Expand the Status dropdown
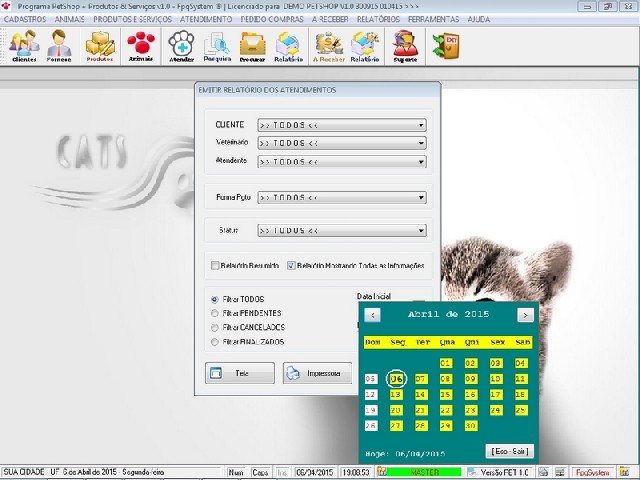 (x=421, y=231)
